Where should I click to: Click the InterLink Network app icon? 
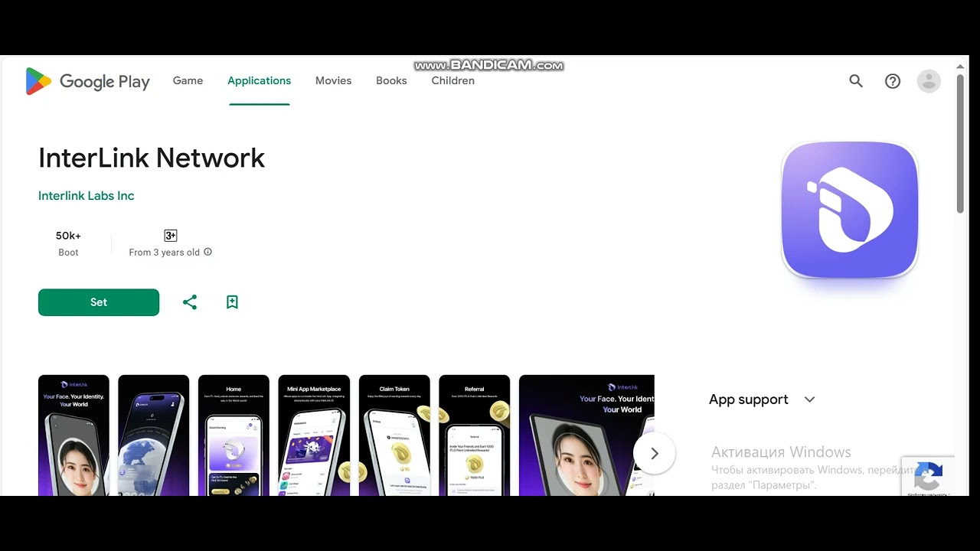(x=850, y=210)
